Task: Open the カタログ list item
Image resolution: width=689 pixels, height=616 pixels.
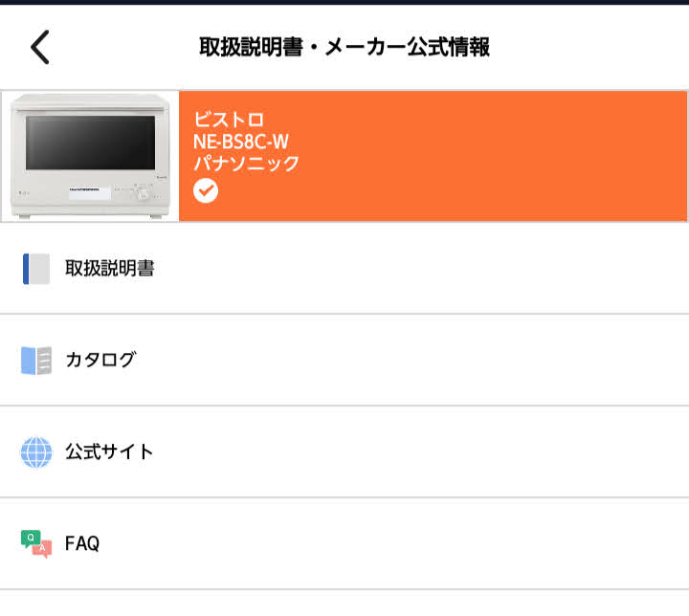Action: click(x=100, y=361)
